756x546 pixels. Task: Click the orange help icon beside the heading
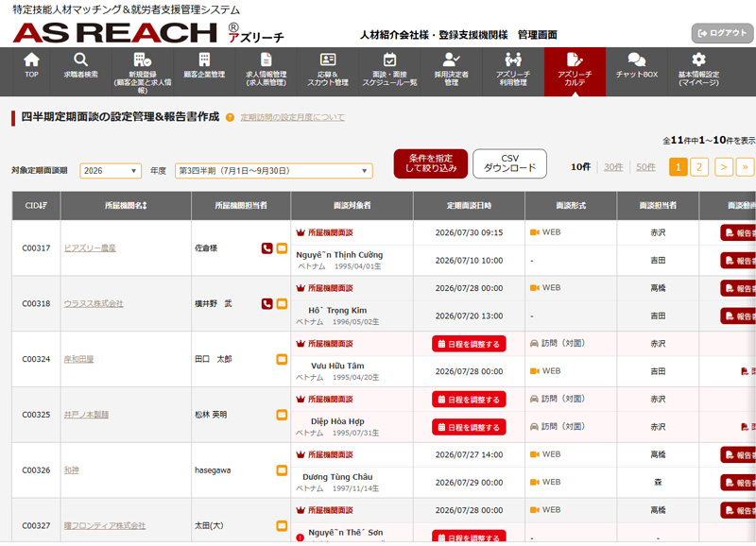tap(230, 117)
